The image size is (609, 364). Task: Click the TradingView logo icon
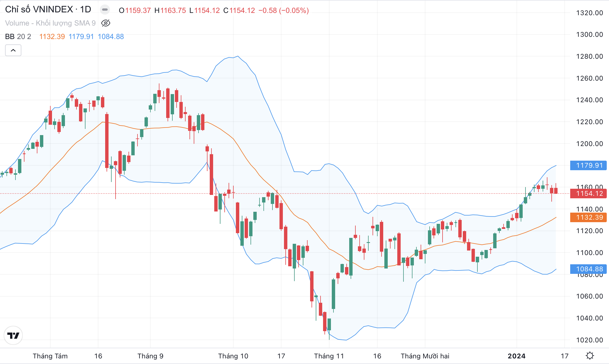[13, 335]
